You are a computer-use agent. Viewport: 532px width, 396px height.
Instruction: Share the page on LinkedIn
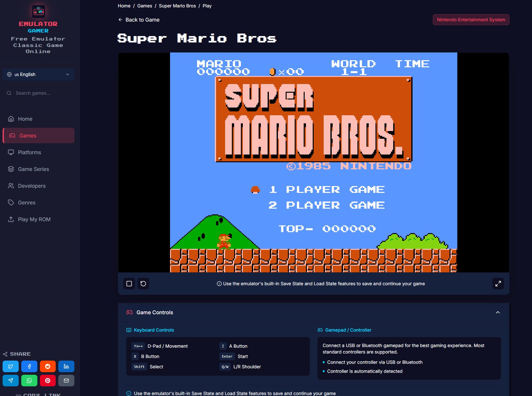pyautogui.click(x=66, y=366)
